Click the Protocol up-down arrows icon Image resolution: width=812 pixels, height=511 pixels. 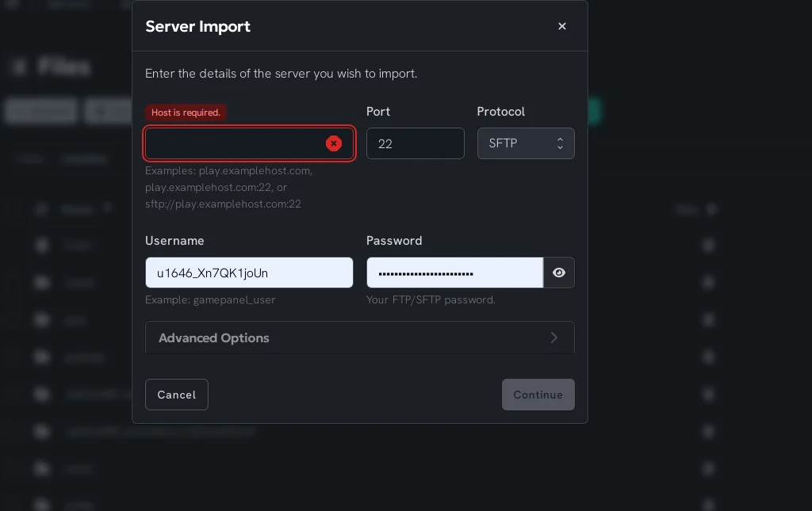point(560,143)
